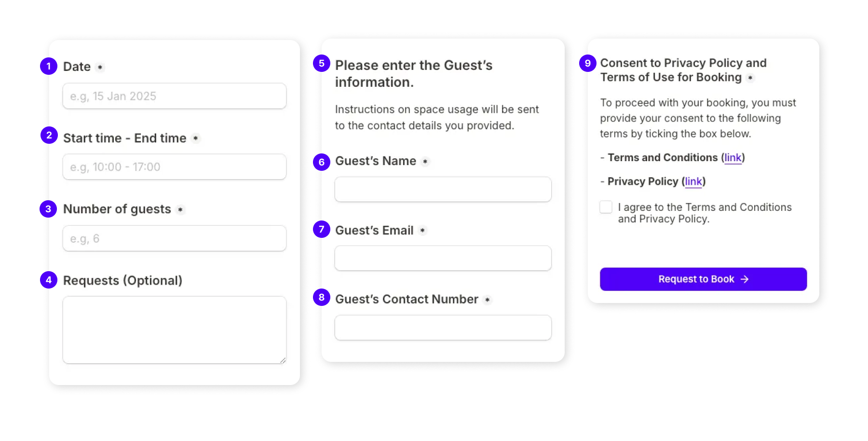
Task: Click the number 8 badge beside Guest's Contact Number
Action: (322, 297)
